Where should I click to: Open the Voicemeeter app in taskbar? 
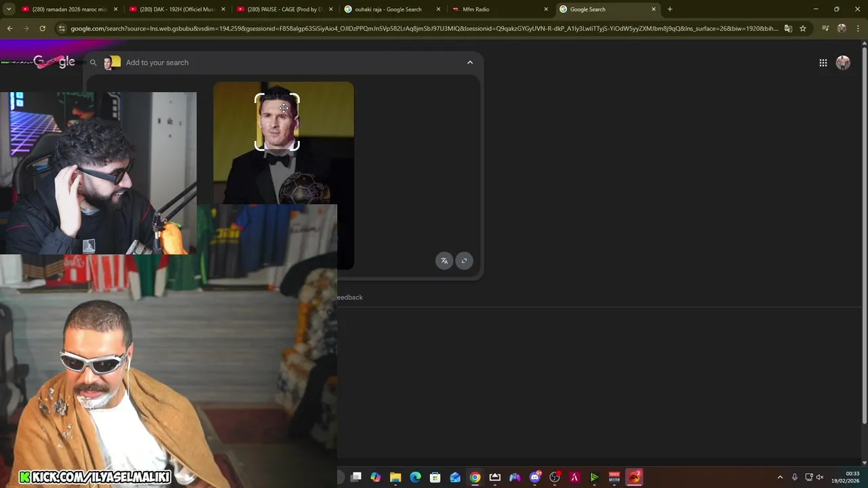pyautogui.click(x=614, y=477)
